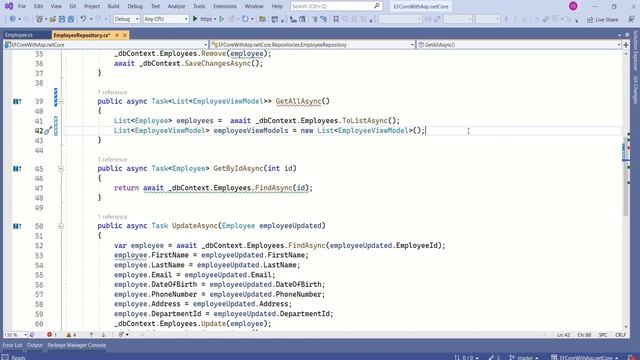Open the Any CPU platform dropdown

(x=166, y=19)
